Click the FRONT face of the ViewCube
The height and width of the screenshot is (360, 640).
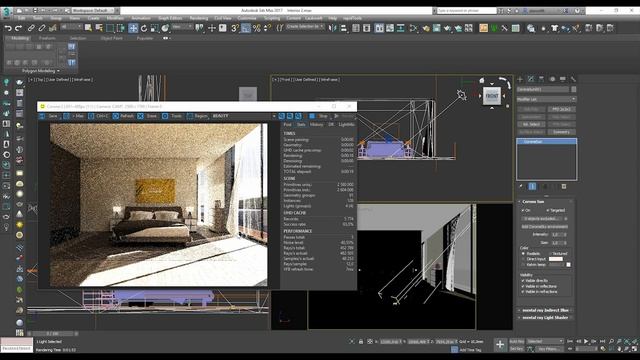point(492,96)
